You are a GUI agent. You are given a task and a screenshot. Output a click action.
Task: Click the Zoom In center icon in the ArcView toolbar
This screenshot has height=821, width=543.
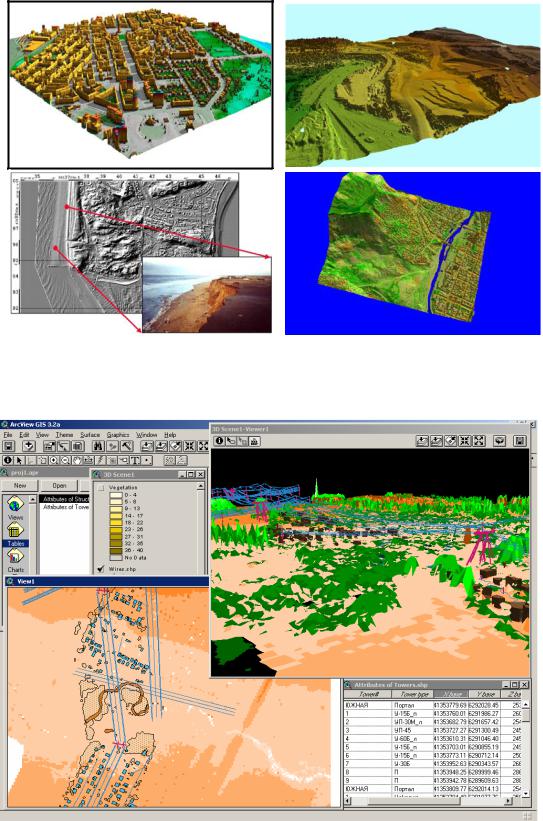[190, 446]
